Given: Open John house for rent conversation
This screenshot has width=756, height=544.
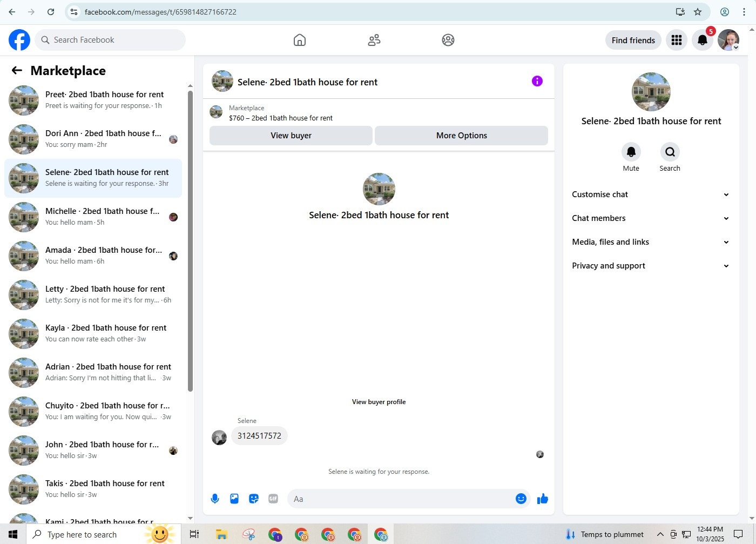Looking at the screenshot, I should 93,451.
